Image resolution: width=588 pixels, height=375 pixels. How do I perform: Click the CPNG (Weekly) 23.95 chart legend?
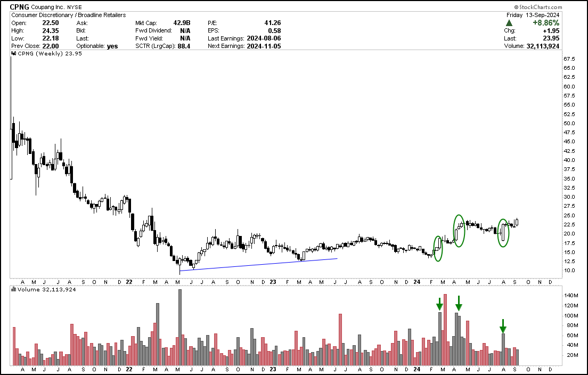50,54
